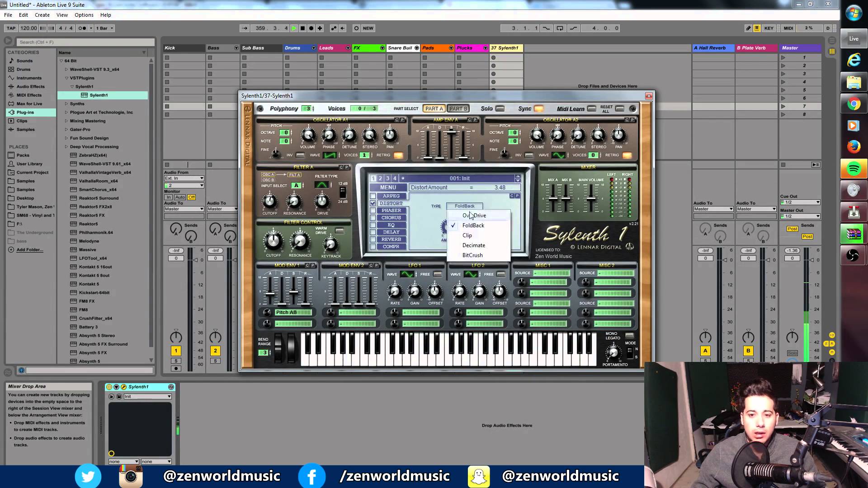
Task: Expand the WaveShell-VST 9.3_x64 folder
Action: 66,70
